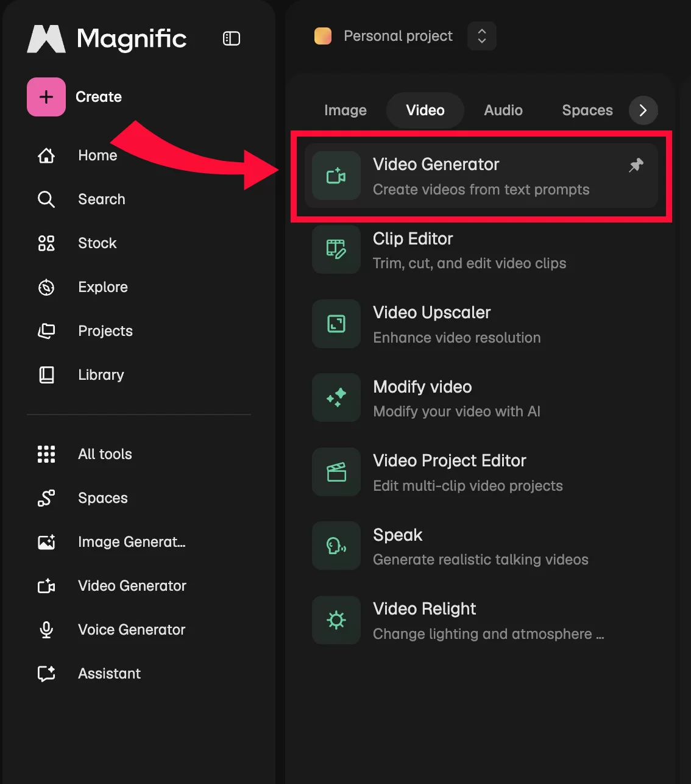Show more tabs with right chevron
Image resolution: width=691 pixels, height=784 pixels.
coord(643,110)
